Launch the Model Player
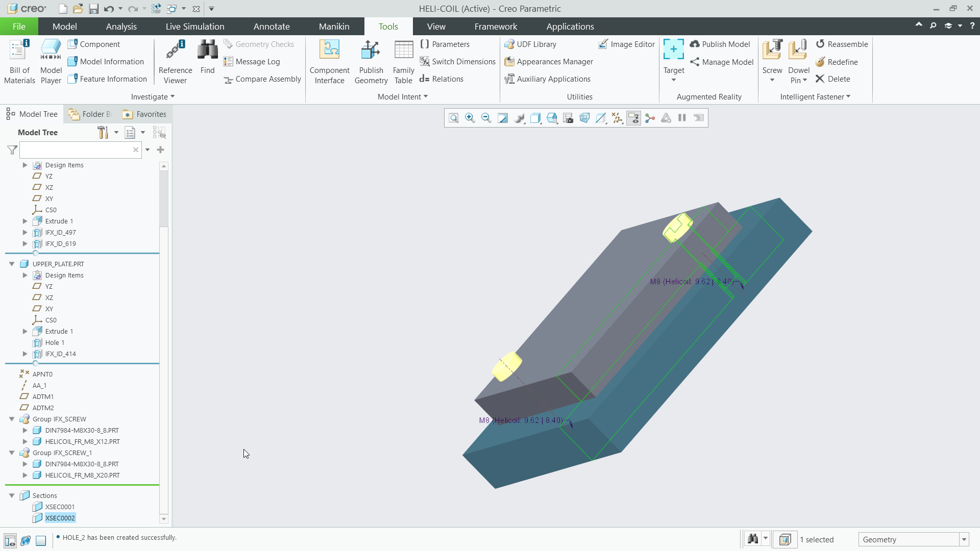The image size is (980, 551). coord(51,62)
